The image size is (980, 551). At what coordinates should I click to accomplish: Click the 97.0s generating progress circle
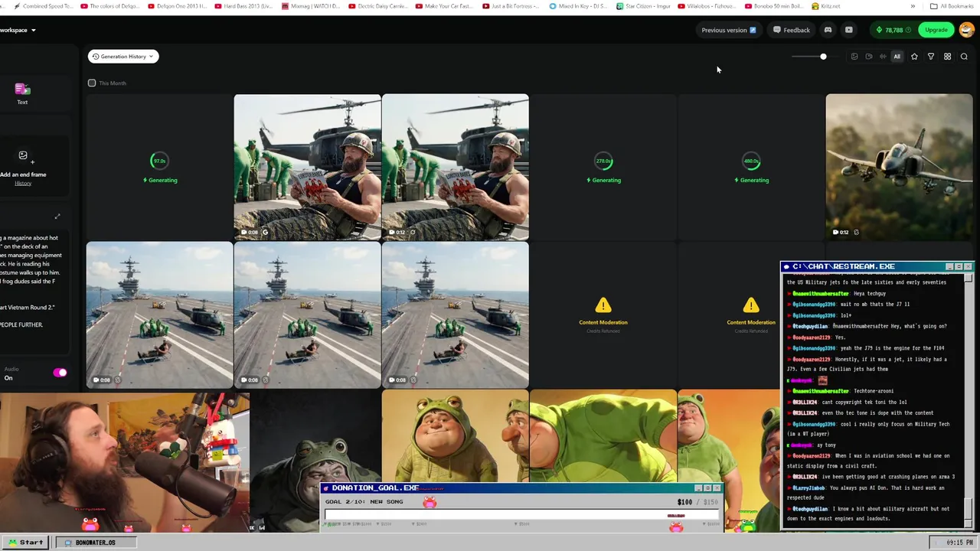point(159,161)
